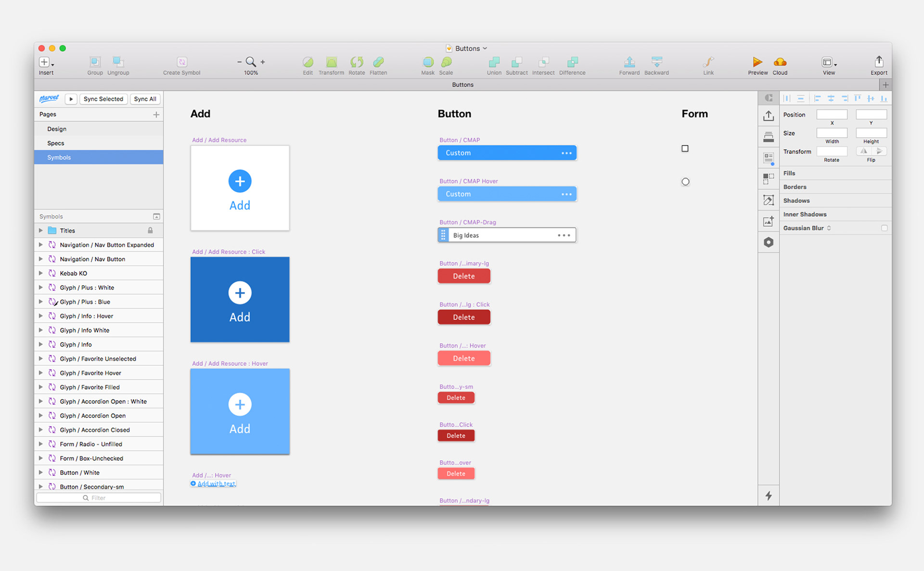Click the Position X input field
Viewport: 924px width, 571px height.
point(832,115)
